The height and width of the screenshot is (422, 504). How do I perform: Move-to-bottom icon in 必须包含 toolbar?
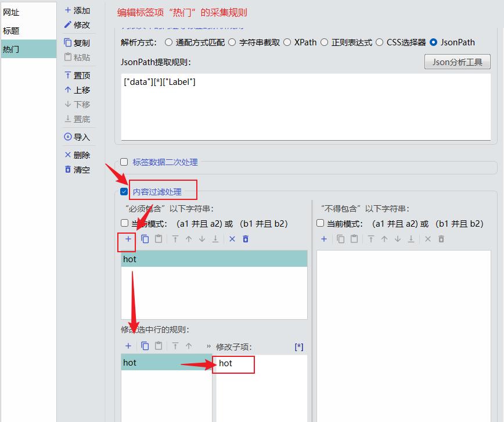point(215,239)
